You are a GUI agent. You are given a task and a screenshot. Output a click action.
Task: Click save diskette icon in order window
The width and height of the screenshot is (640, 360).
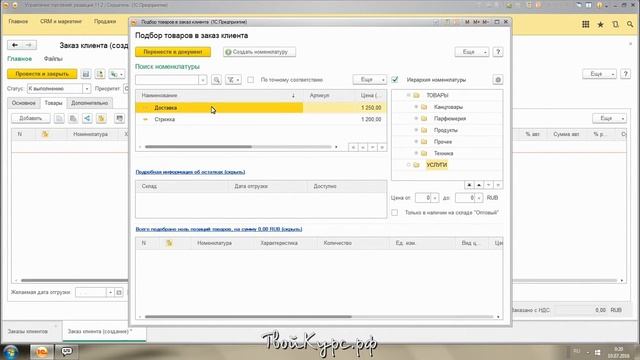tap(86, 74)
